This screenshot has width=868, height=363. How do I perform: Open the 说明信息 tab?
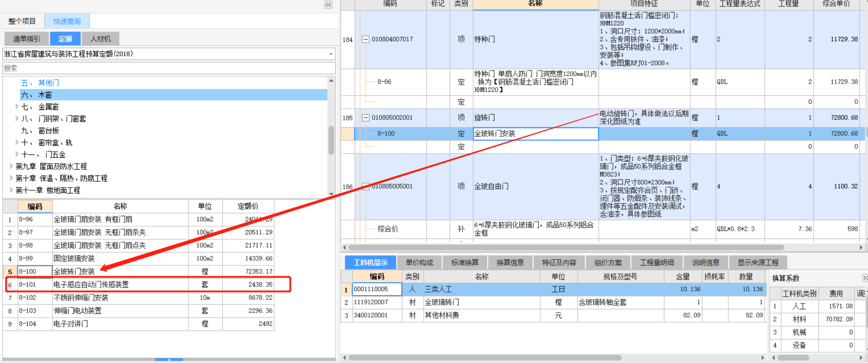point(706,263)
